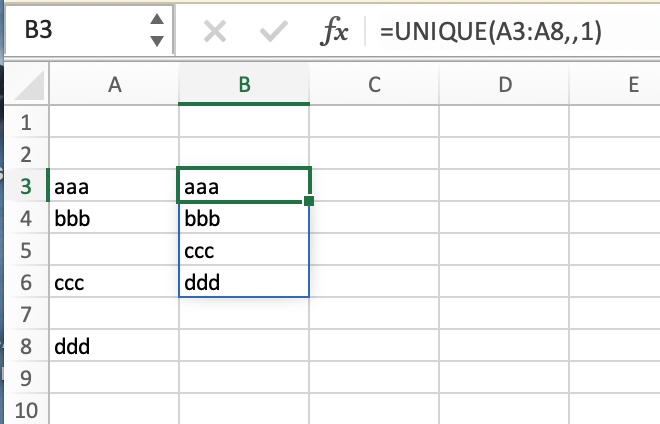Confirm the entry with the checkmark icon
The width and height of the screenshot is (660, 424).
(274, 32)
